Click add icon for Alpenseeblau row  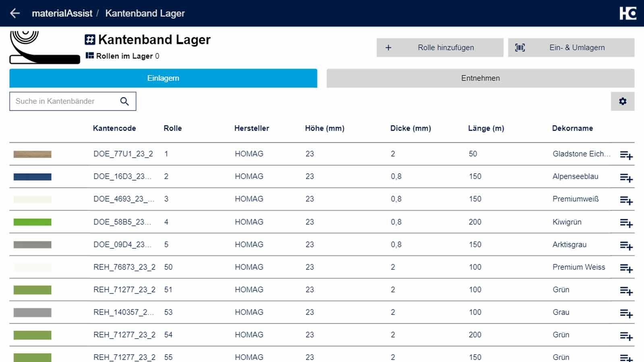[x=626, y=177]
